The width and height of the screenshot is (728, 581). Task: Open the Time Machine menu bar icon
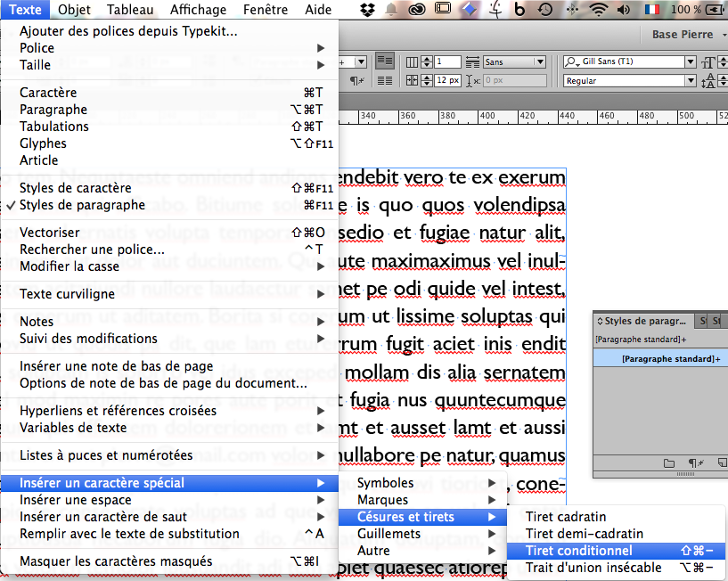tap(545, 9)
